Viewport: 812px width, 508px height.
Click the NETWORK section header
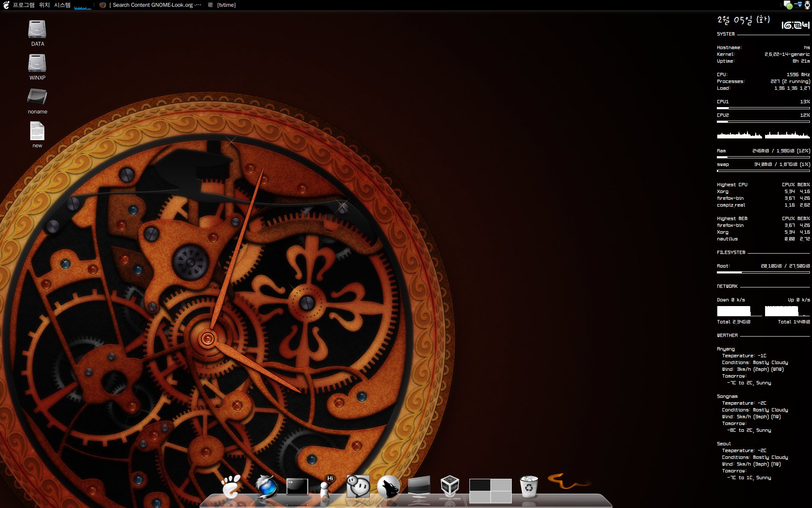coord(727,286)
